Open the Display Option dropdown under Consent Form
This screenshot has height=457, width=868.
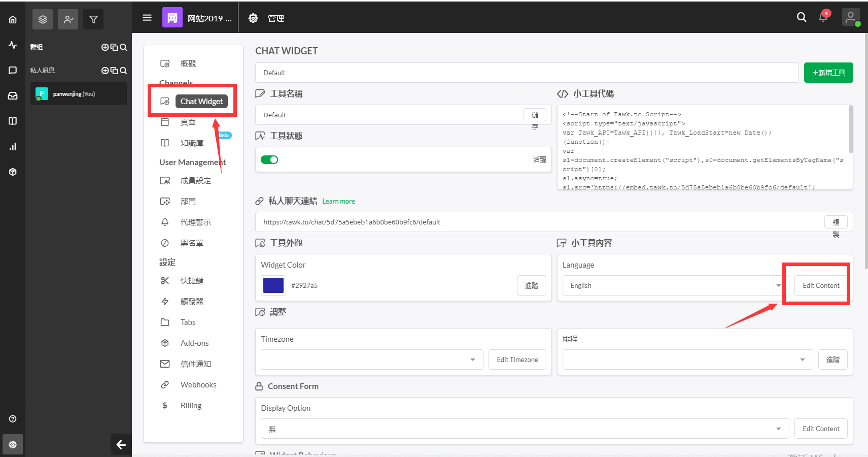(x=524, y=429)
